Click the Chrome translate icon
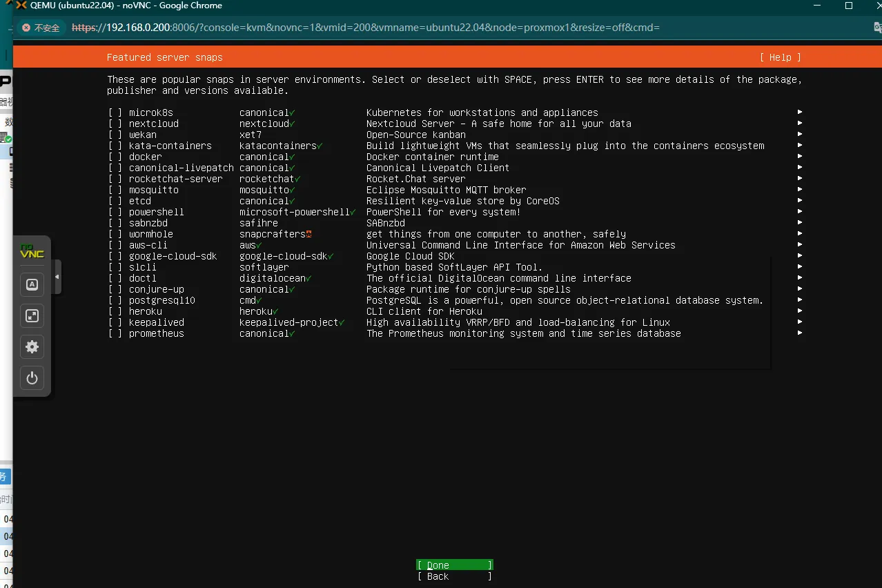Screen dimensions: 882x588 coord(877,28)
